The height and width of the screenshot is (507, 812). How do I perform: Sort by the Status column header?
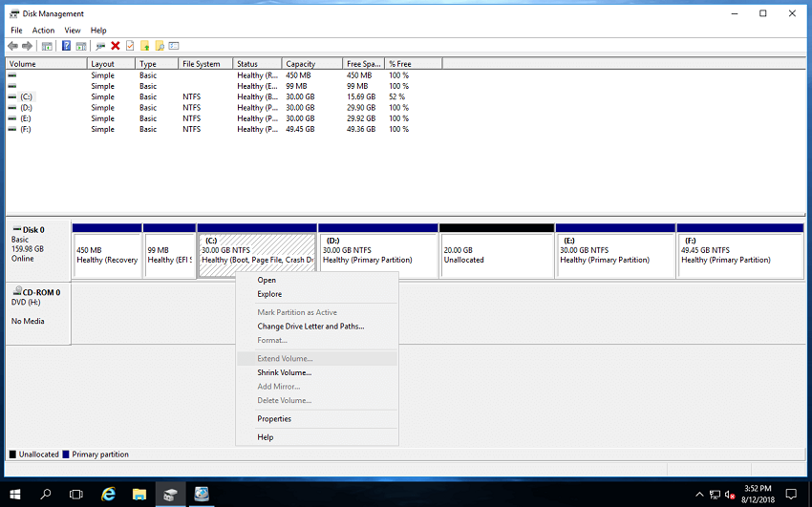pyautogui.click(x=257, y=64)
